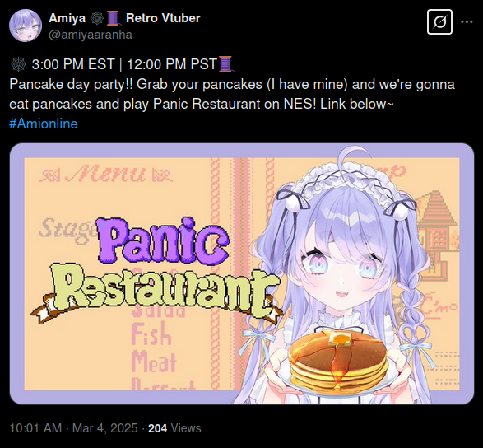Follow the #Amionline hashtag
Image resolution: width=483 pixels, height=448 pixels.
[44, 124]
